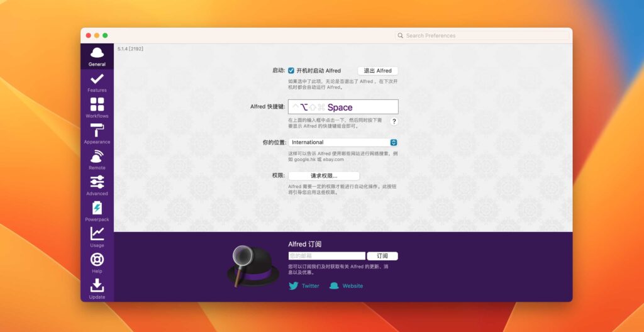Click the email subscription input field
Viewport: 644px width, 332px height.
[326, 256]
